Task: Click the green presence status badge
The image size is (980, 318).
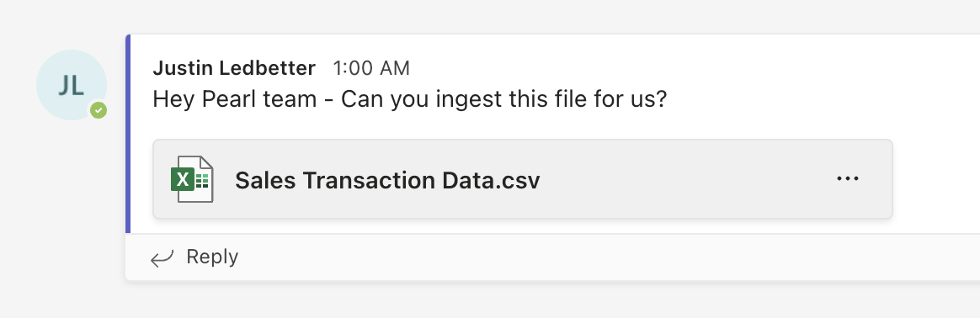Action: (x=99, y=110)
